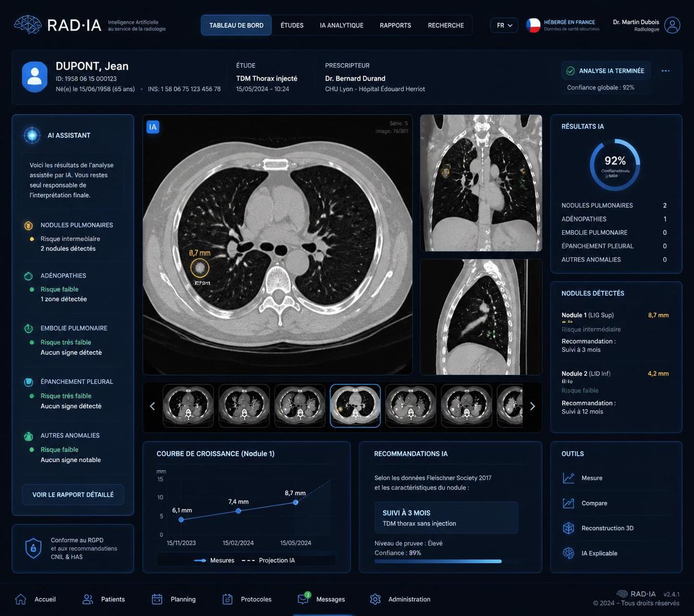
Task: Click the sagittal view image
Action: coord(481,317)
